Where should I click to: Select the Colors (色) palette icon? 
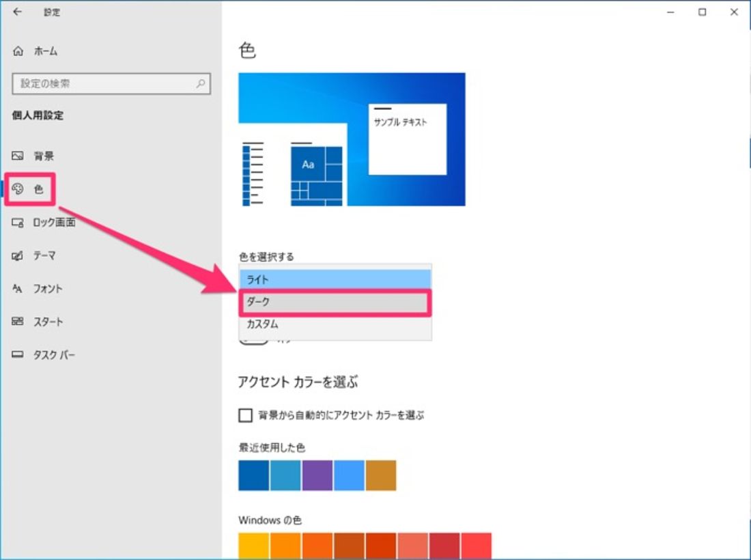pyautogui.click(x=18, y=189)
